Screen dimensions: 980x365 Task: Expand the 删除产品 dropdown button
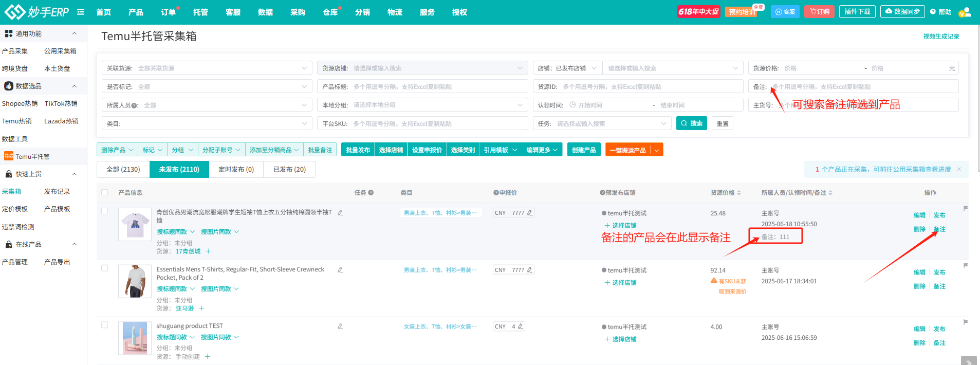117,150
